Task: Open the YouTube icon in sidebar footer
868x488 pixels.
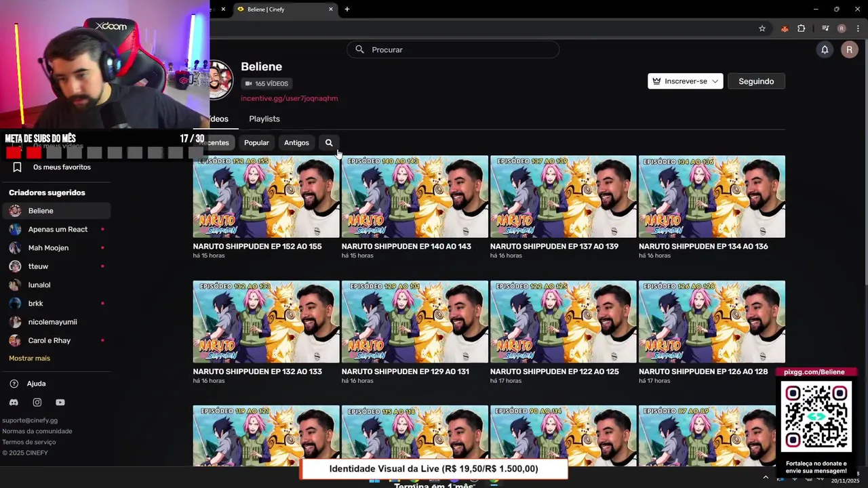Action: pos(60,402)
